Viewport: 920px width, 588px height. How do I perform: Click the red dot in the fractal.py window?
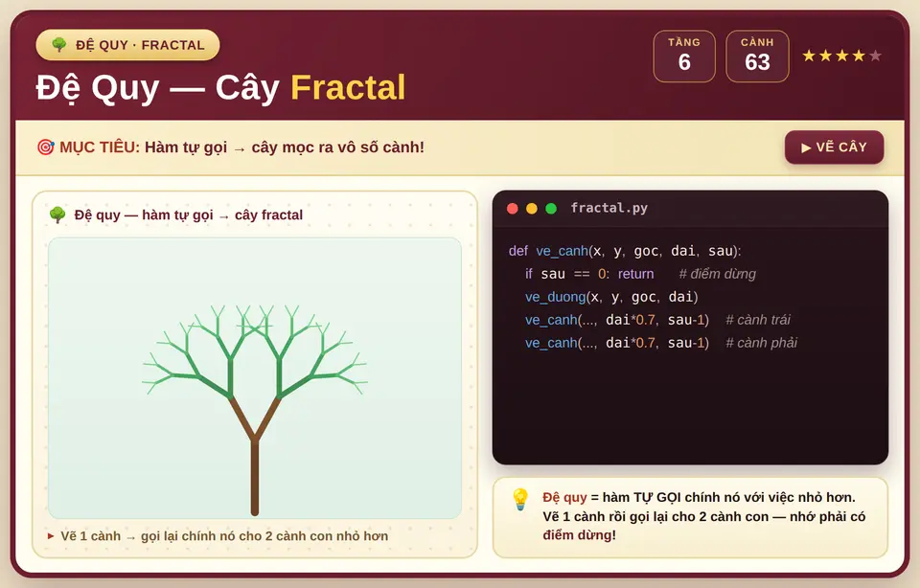512,209
